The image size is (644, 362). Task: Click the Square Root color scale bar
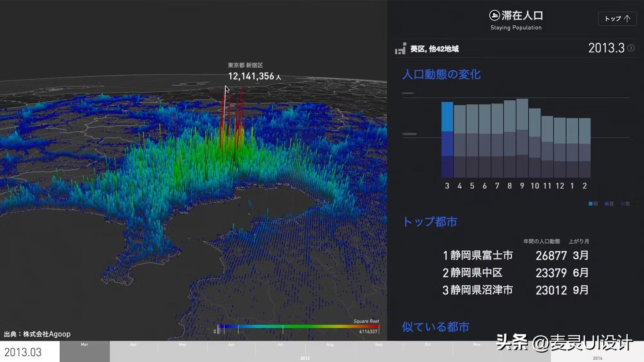(298, 327)
